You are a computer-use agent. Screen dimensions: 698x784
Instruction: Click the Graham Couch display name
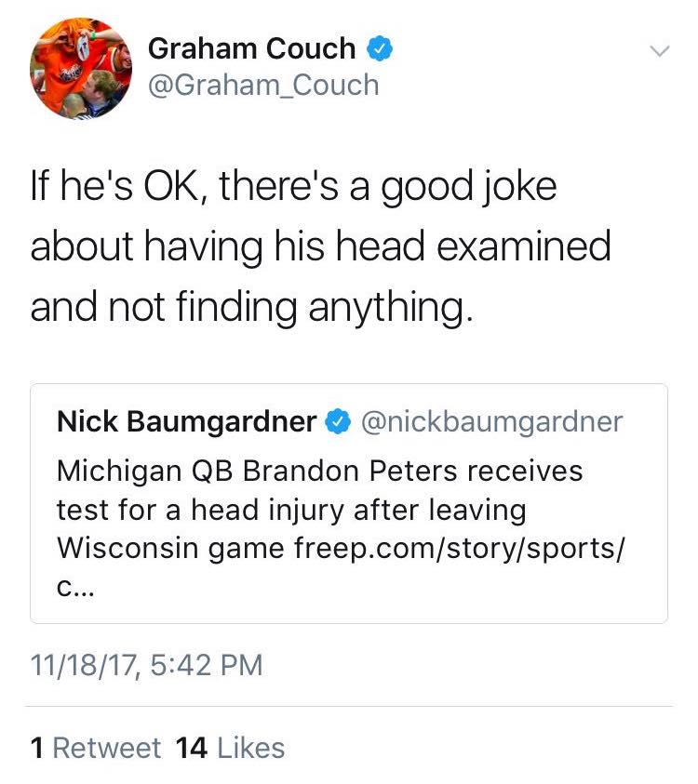pyautogui.click(x=252, y=48)
